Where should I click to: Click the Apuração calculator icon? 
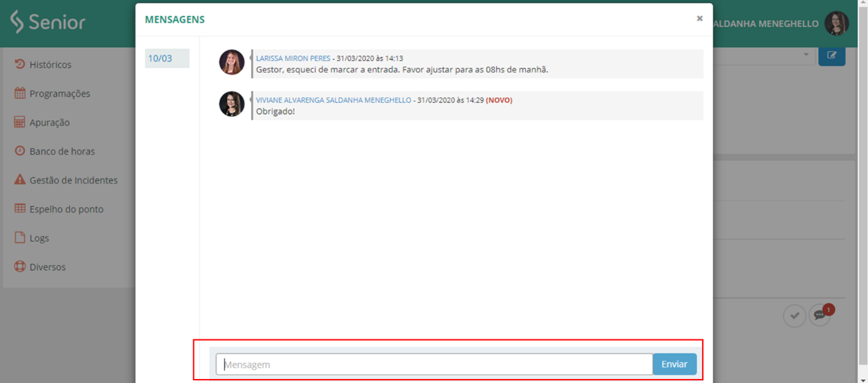(x=20, y=122)
